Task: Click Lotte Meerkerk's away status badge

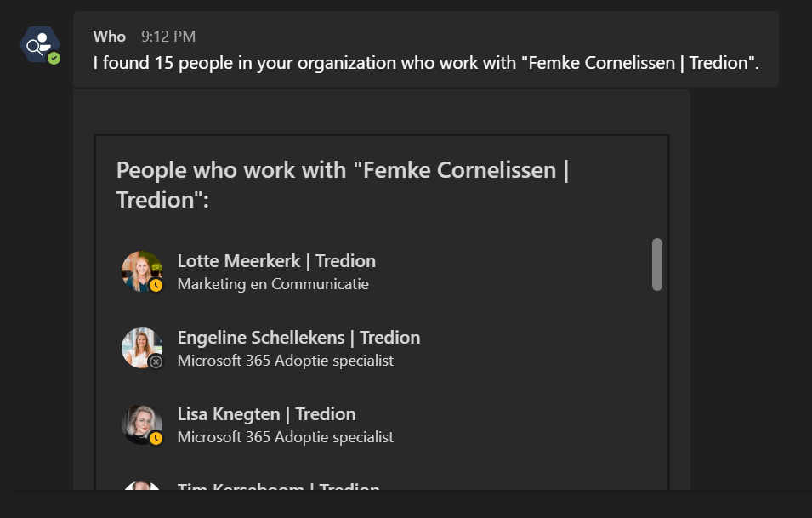Action: pyautogui.click(x=156, y=286)
